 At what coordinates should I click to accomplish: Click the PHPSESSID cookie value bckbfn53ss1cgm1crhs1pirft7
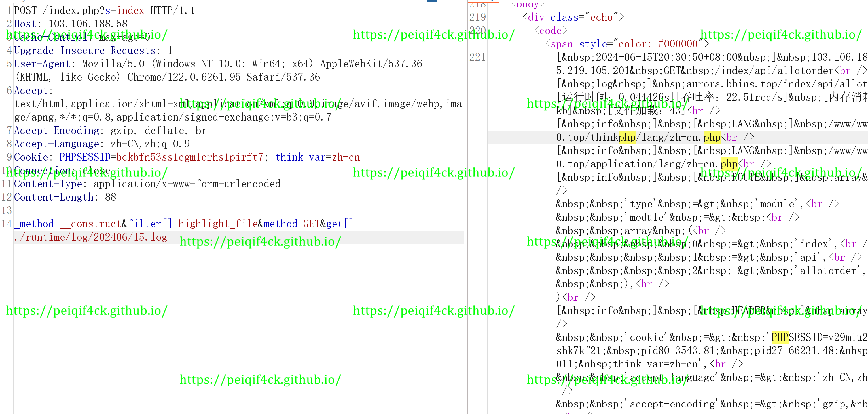[190, 157]
